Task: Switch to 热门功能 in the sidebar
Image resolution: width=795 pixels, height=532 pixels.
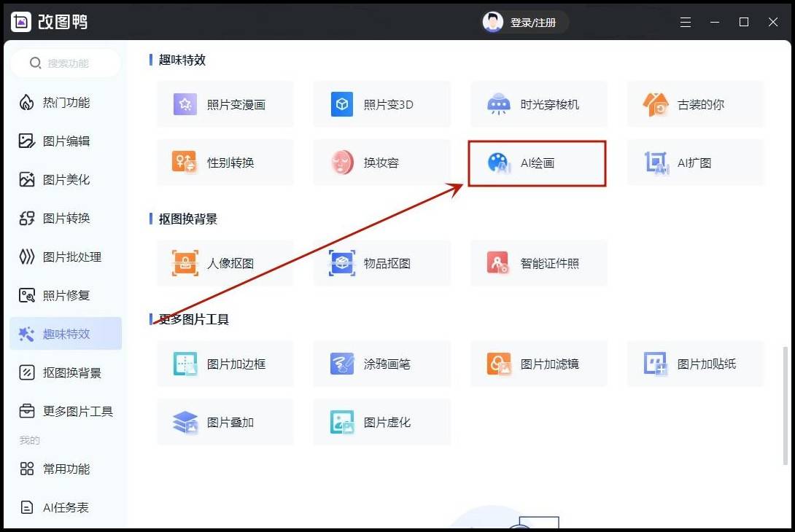Action: (66, 103)
